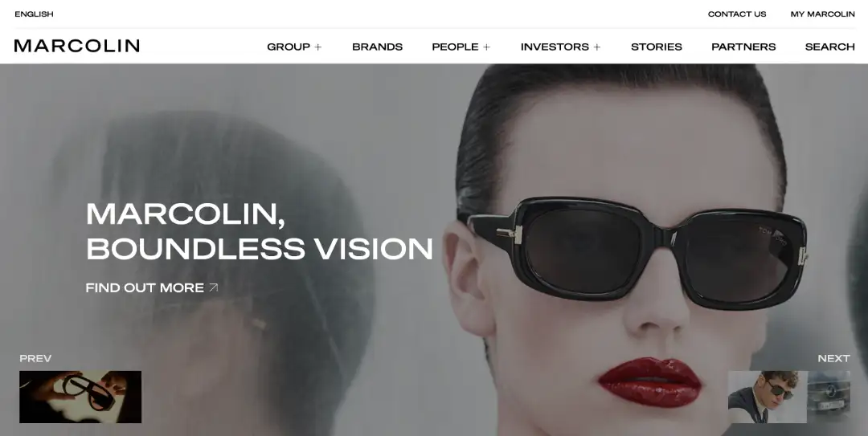The height and width of the screenshot is (436, 868).
Task: Click the Investors menu label
Action: [x=555, y=47]
